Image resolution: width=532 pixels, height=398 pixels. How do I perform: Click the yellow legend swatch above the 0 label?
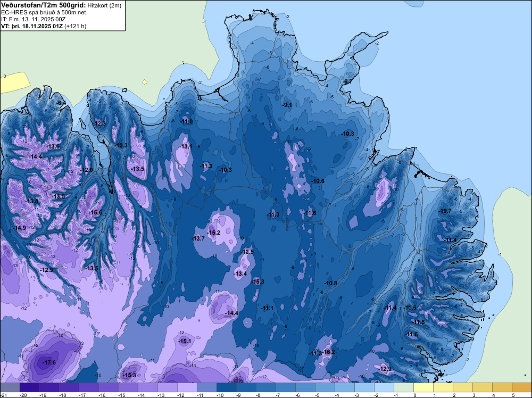tap(423, 387)
